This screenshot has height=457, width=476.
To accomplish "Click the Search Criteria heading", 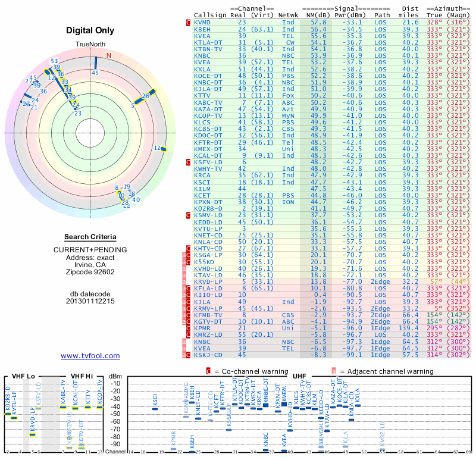I will [x=90, y=237].
